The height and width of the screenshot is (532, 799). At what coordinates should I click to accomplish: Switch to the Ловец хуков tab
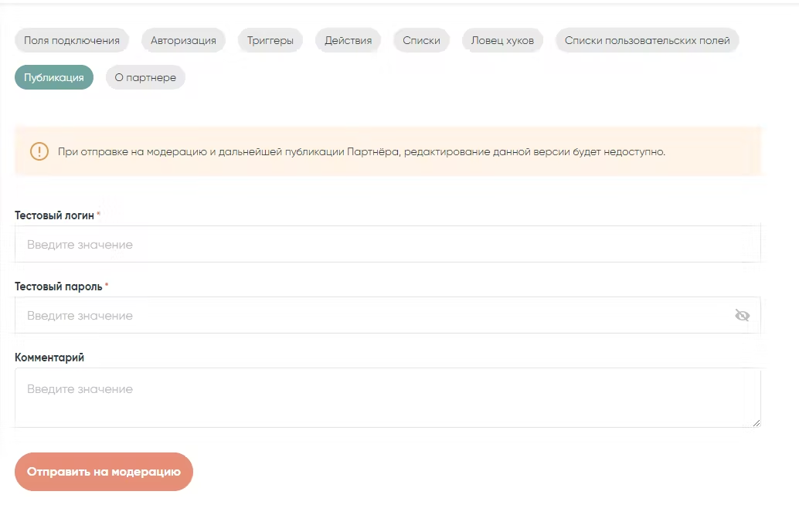[502, 40]
